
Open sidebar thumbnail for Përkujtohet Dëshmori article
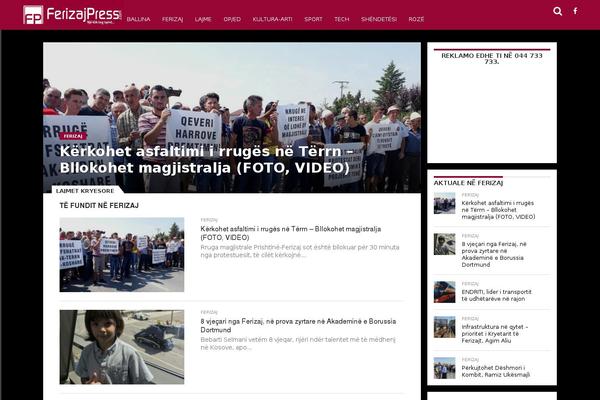(445, 368)
